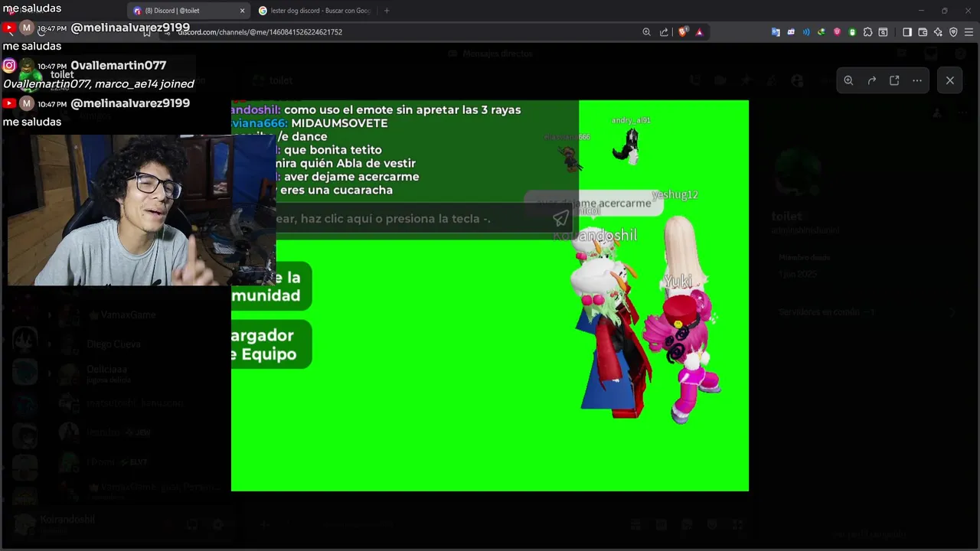Open the pink shield U extension
Image resolution: width=980 pixels, height=551 pixels.
tap(837, 32)
